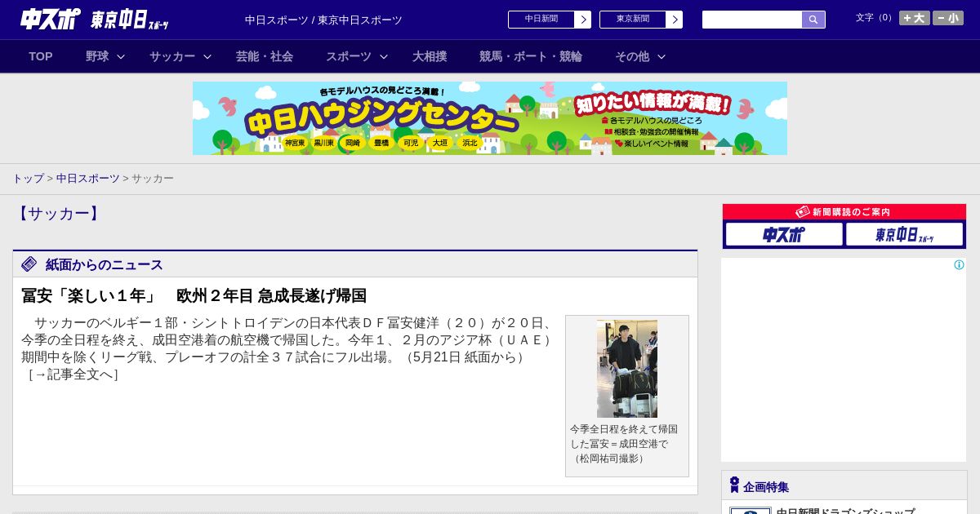Go to TOP in navigation bar
Image resolution: width=980 pixels, height=514 pixels.
[x=41, y=56]
